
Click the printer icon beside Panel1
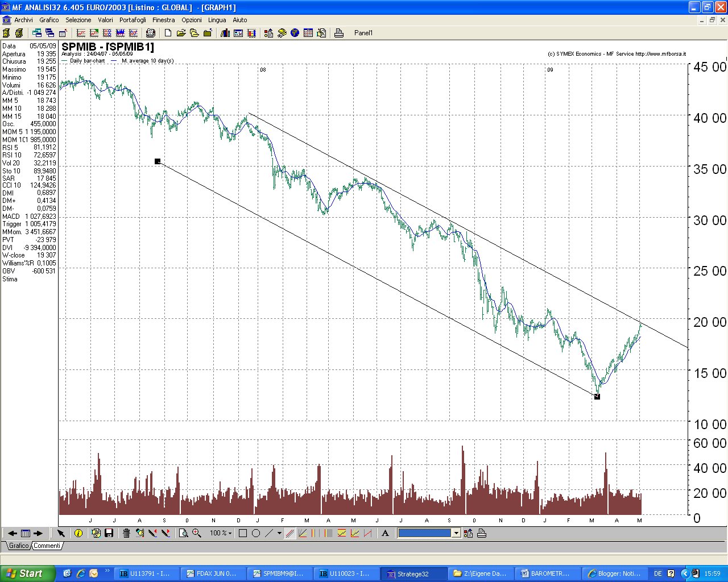coord(339,33)
